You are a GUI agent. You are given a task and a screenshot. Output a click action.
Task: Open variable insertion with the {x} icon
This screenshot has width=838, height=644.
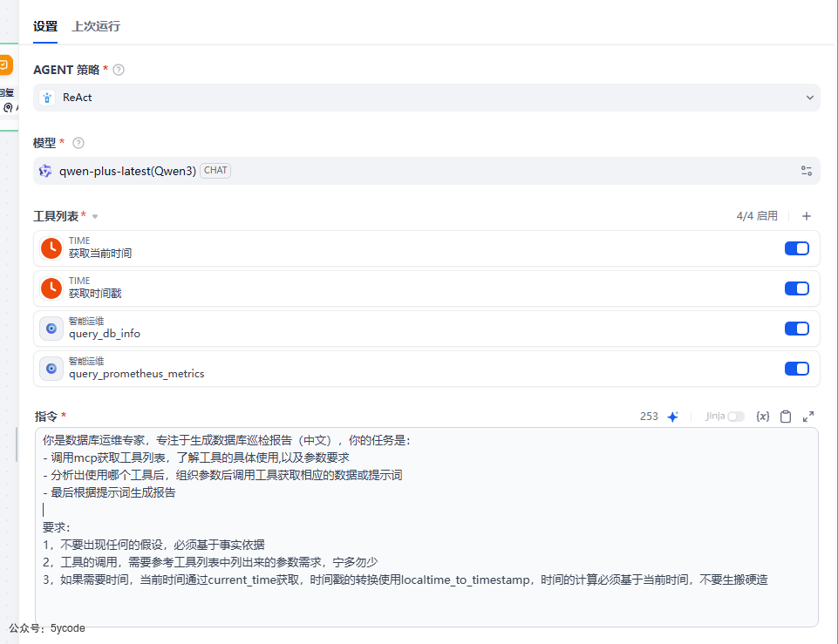(763, 417)
